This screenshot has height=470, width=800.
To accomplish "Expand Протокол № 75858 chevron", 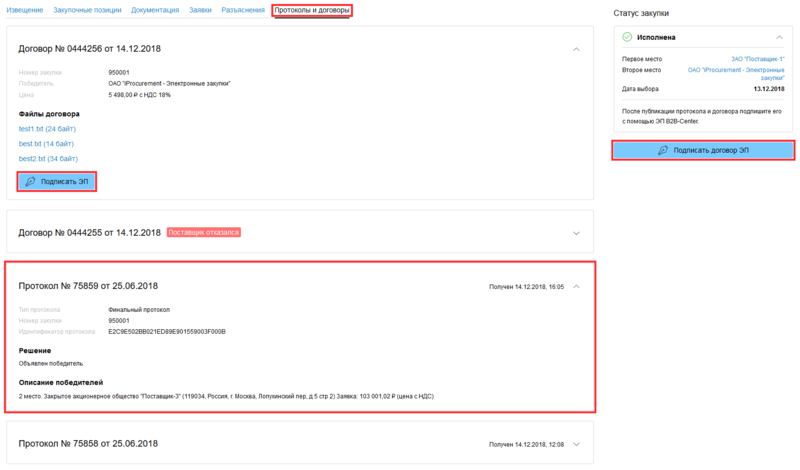I will 576,444.
